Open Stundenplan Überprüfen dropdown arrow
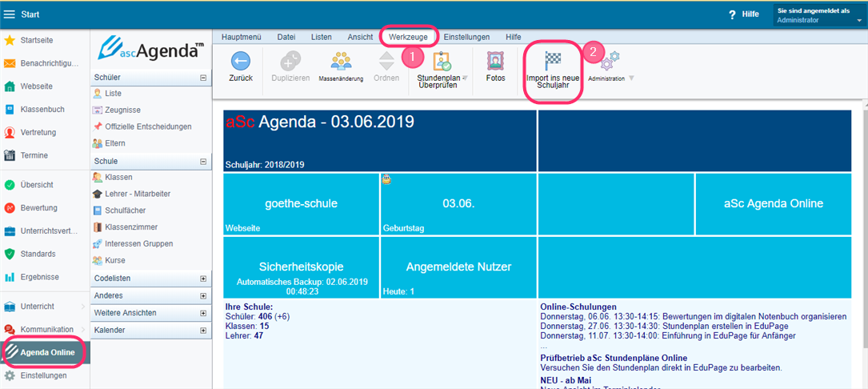 click(x=465, y=78)
